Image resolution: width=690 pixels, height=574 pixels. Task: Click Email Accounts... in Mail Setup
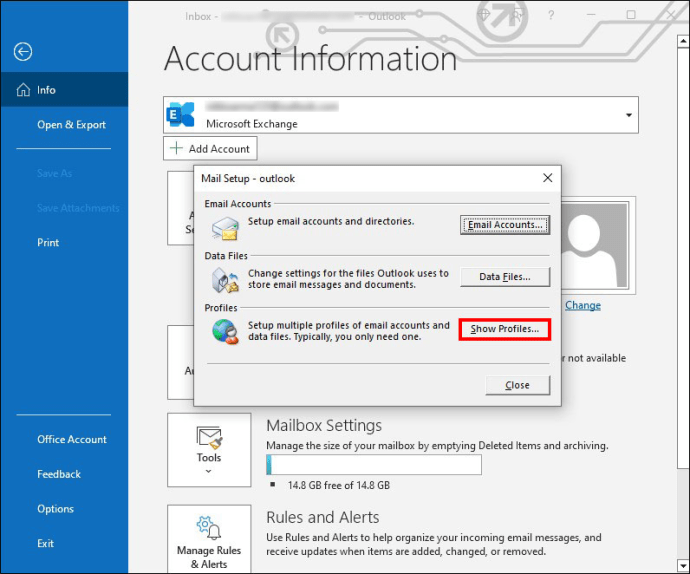coord(505,225)
